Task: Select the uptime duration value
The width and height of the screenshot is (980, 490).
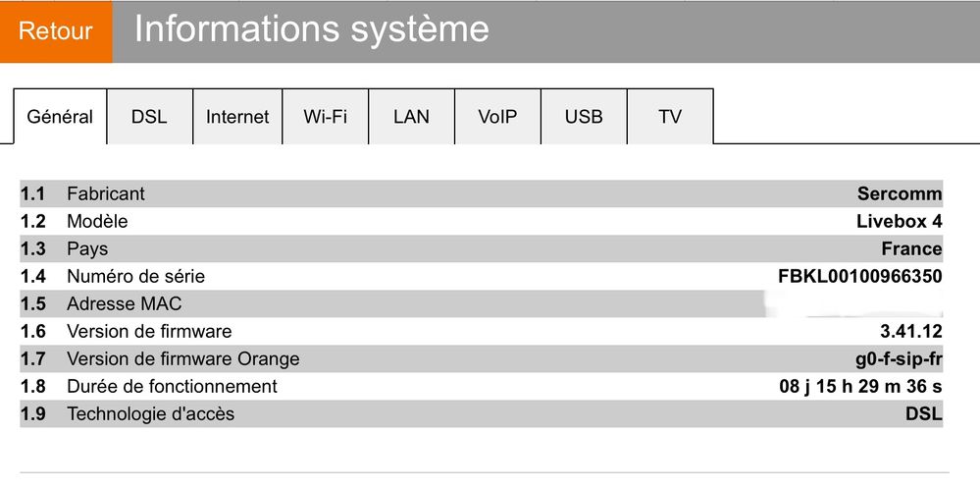Action: coord(860,386)
